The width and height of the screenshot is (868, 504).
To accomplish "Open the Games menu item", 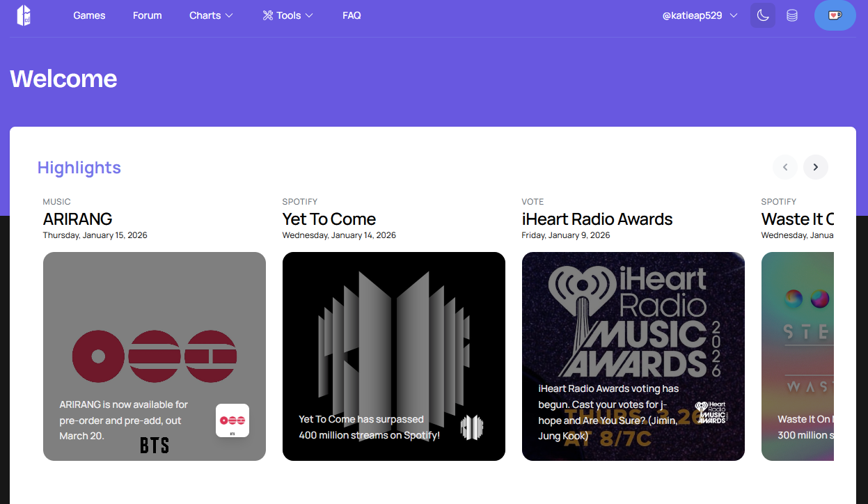I will coord(90,15).
